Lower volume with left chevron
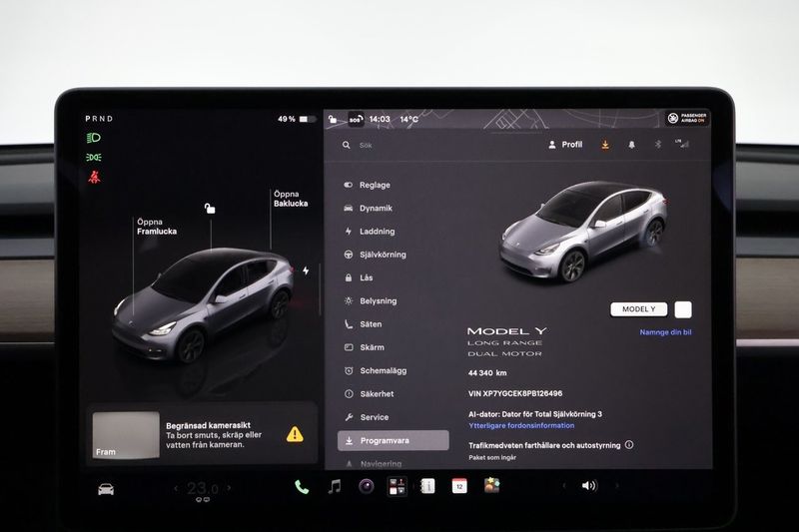 pyautogui.click(x=563, y=486)
